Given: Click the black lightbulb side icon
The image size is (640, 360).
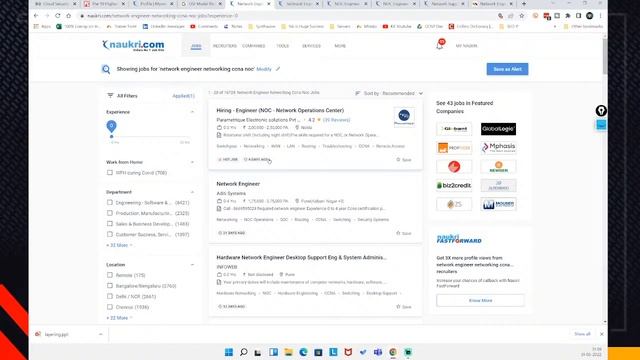Looking at the screenshot, I should 601,111.
